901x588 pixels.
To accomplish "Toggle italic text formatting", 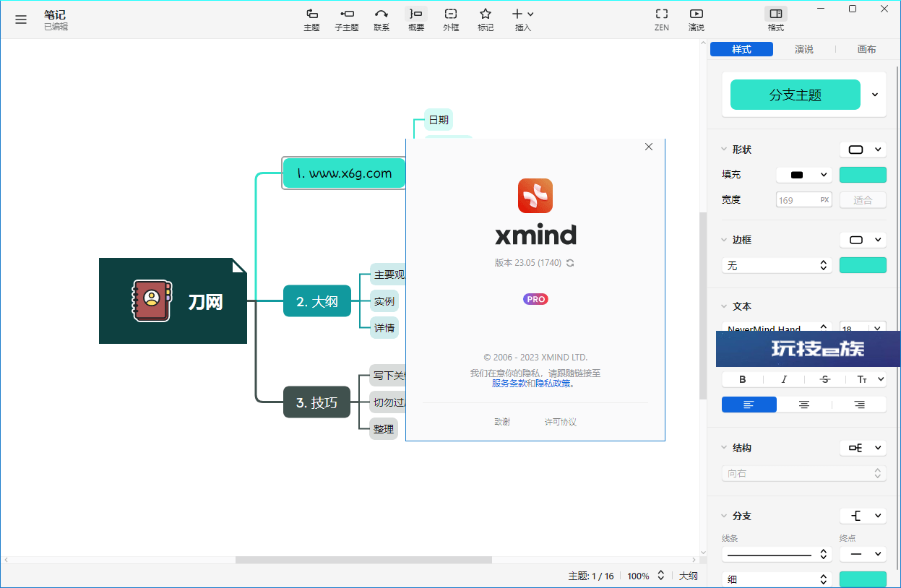I will pyautogui.click(x=784, y=379).
